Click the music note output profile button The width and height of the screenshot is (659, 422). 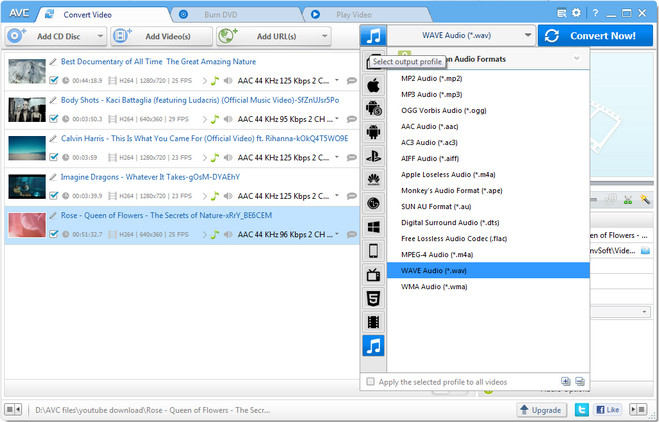point(373,36)
